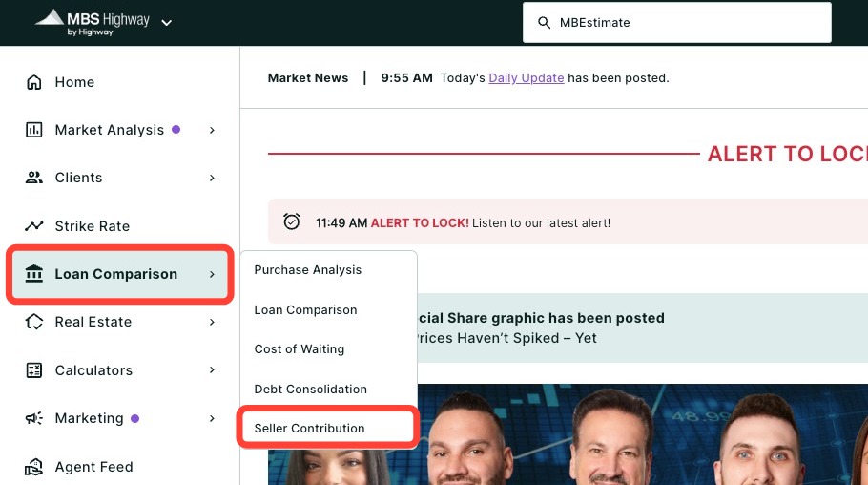The height and width of the screenshot is (485, 868).
Task: Focus the MBEstimate search field
Action: click(676, 23)
